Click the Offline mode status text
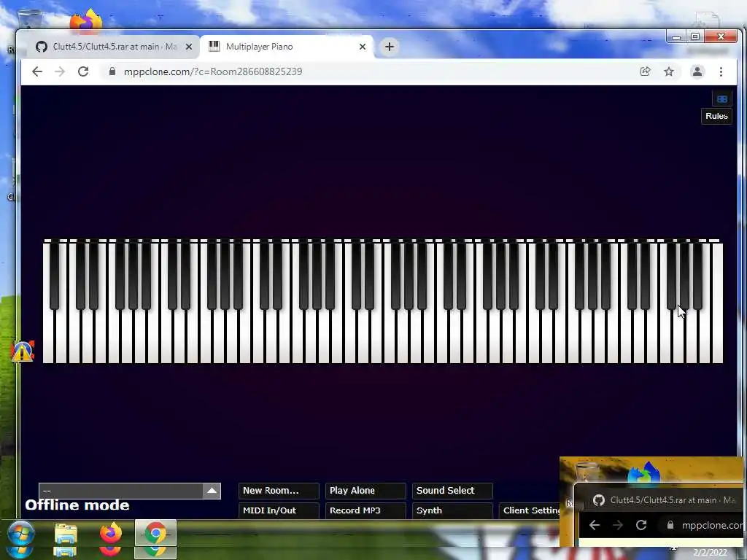 [x=77, y=505]
